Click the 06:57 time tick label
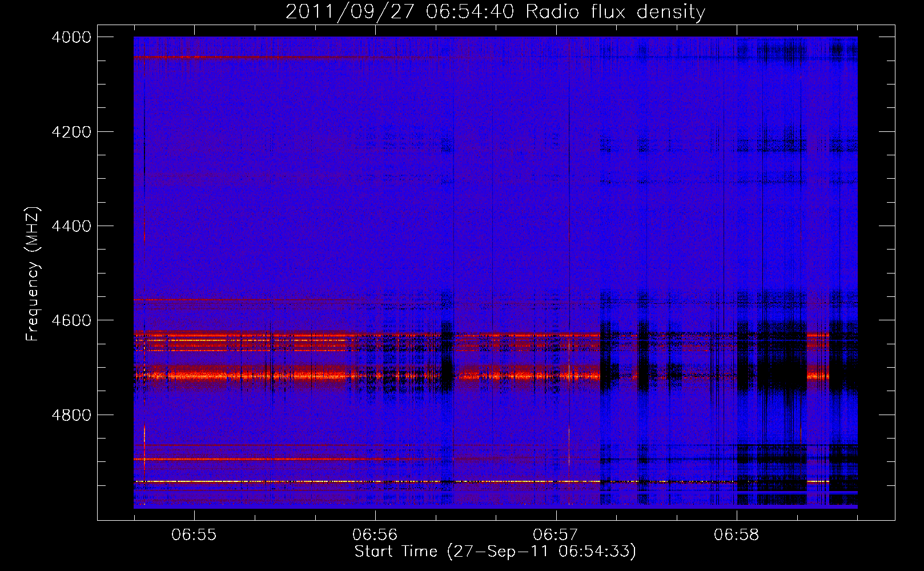 (556, 534)
